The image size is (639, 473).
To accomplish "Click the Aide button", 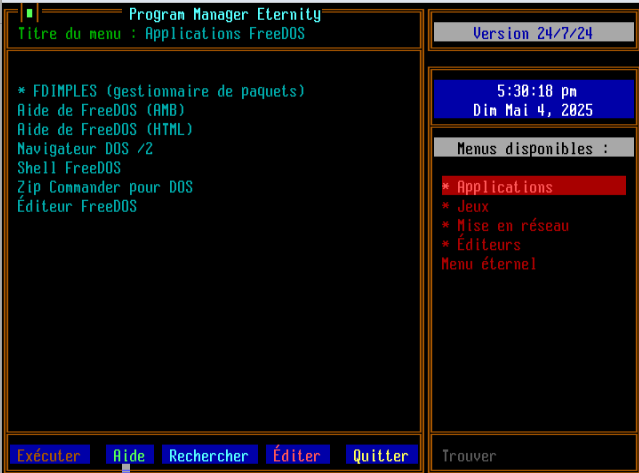I will [128, 456].
